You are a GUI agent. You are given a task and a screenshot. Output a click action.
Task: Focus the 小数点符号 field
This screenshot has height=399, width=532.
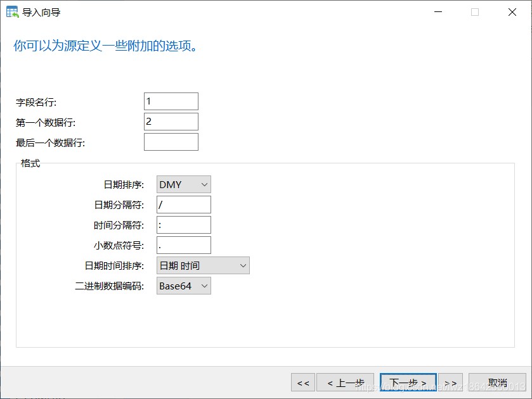(183, 245)
